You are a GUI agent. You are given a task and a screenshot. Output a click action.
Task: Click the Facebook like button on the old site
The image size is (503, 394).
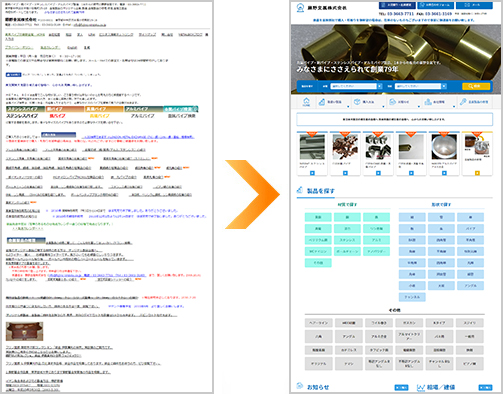point(13,75)
